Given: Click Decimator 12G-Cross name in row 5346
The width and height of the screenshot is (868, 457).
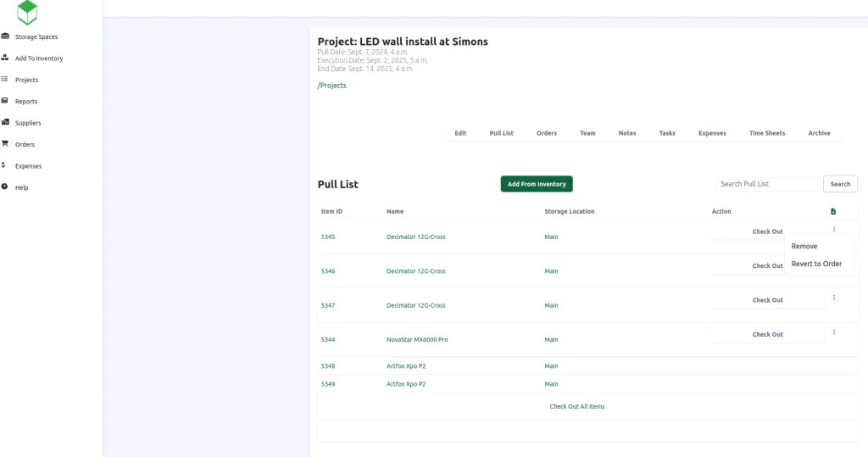Looking at the screenshot, I should [x=415, y=270].
